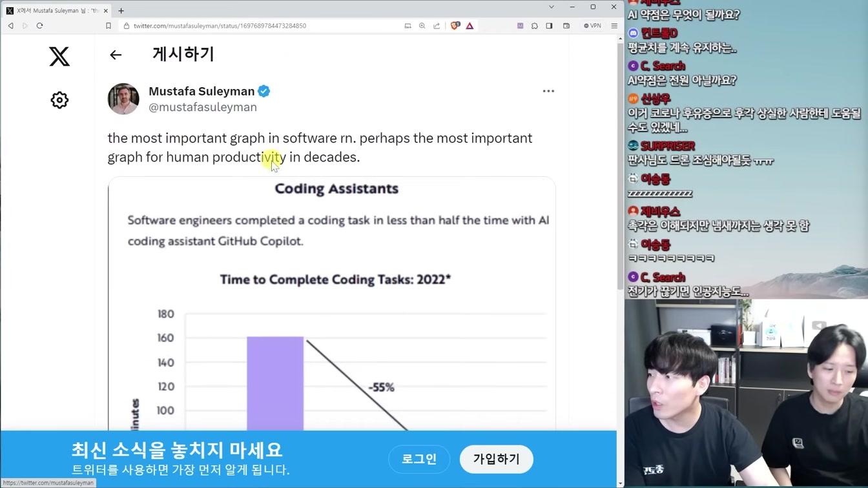Click the @mustafasuleyman handle
The height and width of the screenshot is (488, 868).
pyautogui.click(x=203, y=107)
